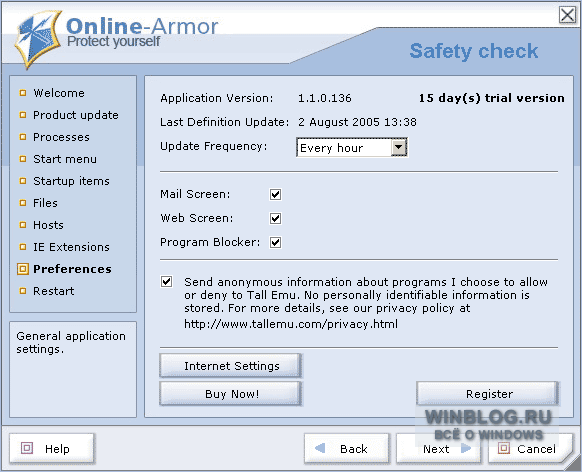Click the right arrow icon on Next button
This screenshot has height=472, width=582.
466,448
